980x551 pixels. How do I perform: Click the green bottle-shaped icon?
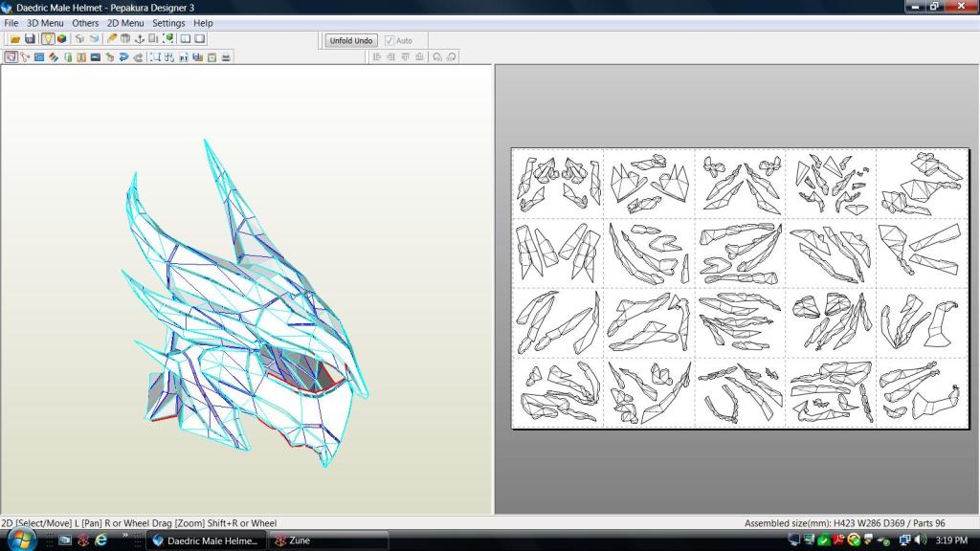coord(68,56)
